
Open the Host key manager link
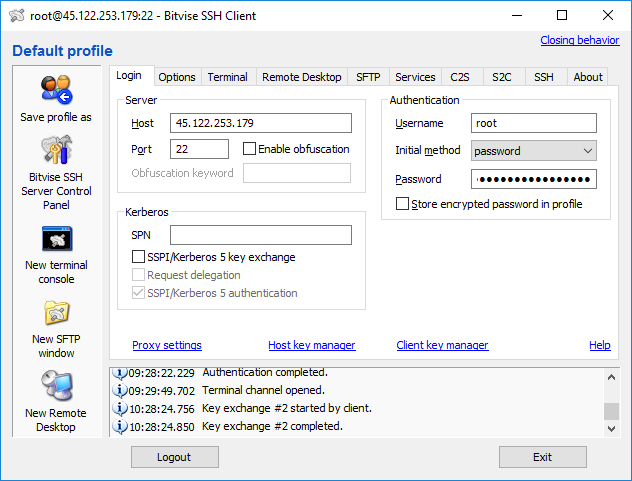311,345
